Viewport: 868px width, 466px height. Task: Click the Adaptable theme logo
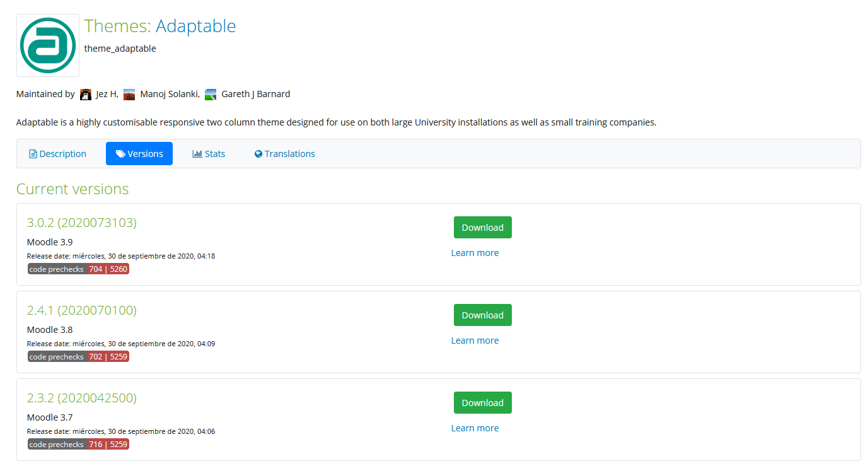tap(48, 45)
